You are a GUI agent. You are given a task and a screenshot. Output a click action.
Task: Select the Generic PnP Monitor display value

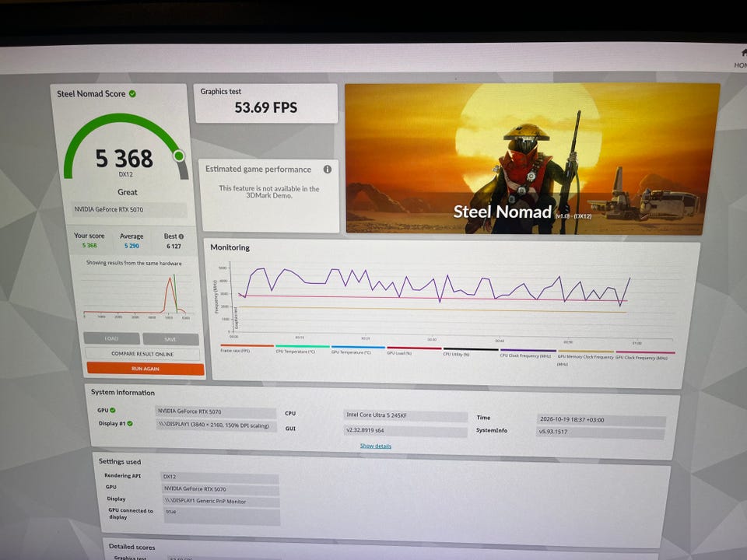tap(222, 502)
